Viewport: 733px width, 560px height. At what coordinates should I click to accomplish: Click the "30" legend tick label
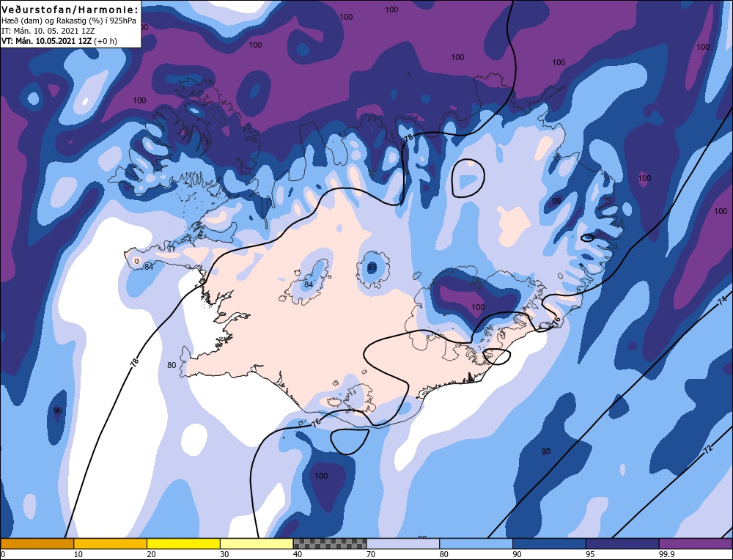(224, 554)
